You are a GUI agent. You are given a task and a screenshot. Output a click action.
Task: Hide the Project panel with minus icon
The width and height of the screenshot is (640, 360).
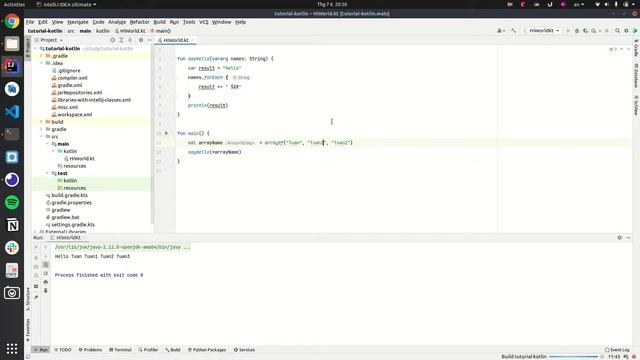click(x=149, y=40)
